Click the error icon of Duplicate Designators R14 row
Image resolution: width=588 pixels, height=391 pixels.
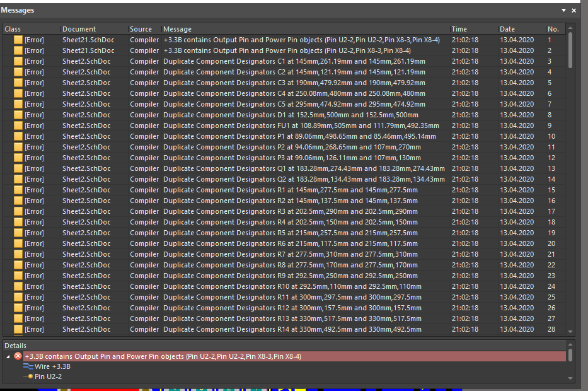[18, 329]
